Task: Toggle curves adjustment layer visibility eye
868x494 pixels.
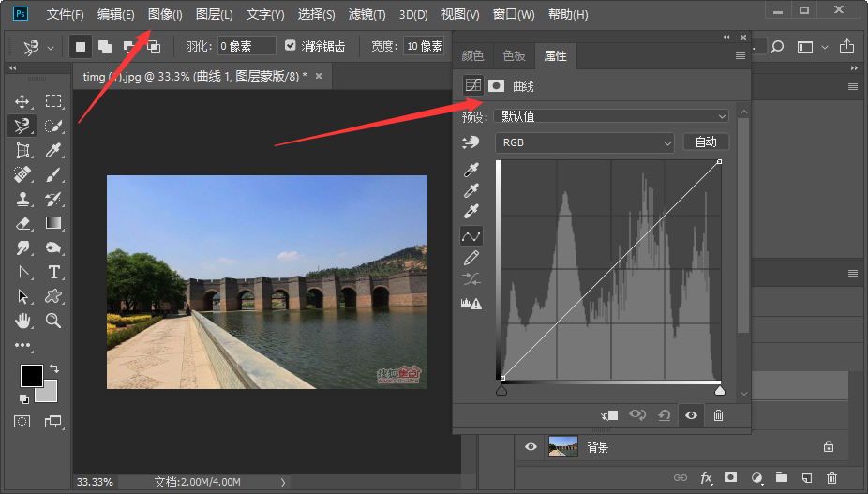Action: point(691,415)
